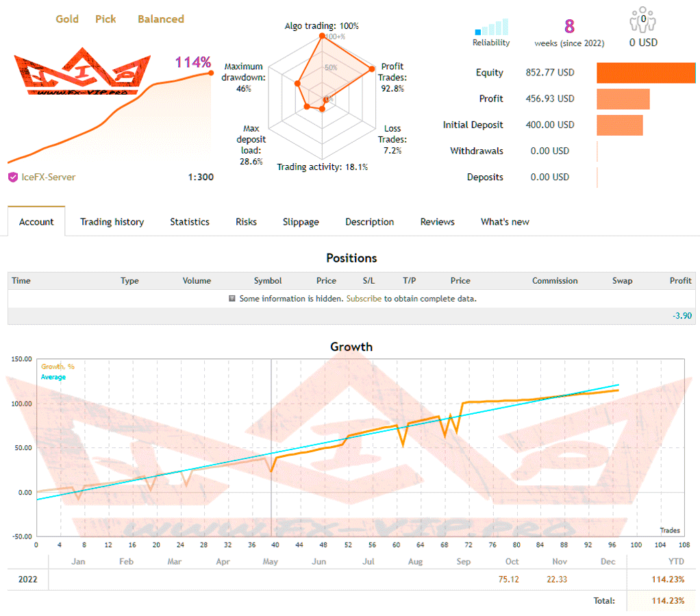Click the Gold label at the top
This screenshot has width=700, height=616.
[x=67, y=19]
